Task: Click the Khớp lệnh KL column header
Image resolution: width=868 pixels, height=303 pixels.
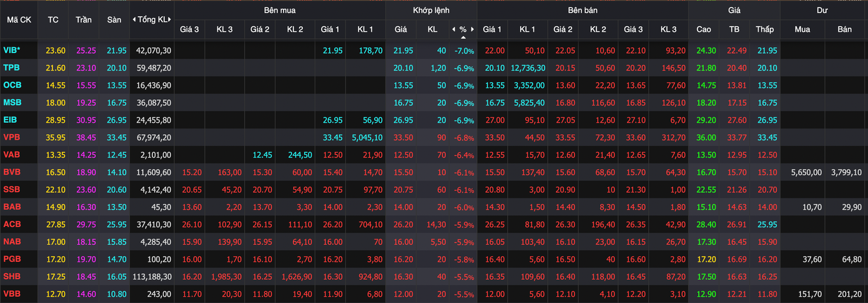Action: (432, 29)
